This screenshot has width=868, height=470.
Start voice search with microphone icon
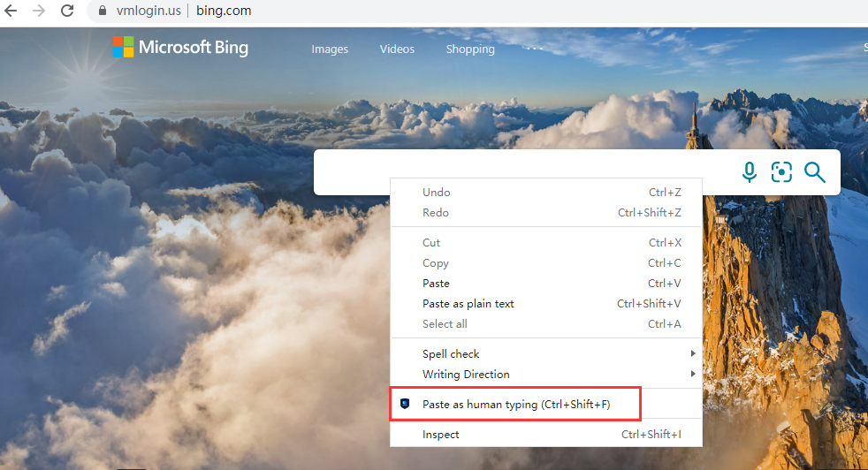coord(750,172)
